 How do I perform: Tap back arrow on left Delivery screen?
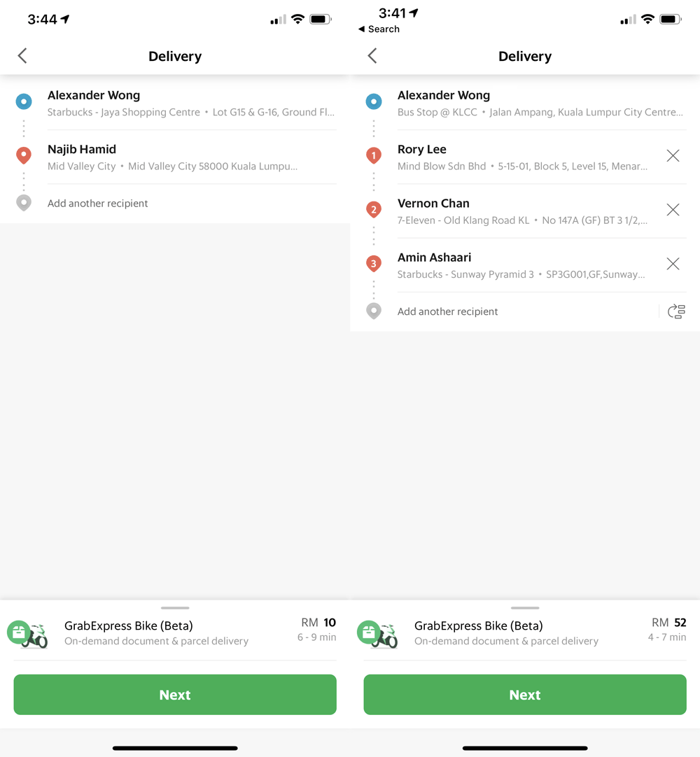point(22,56)
